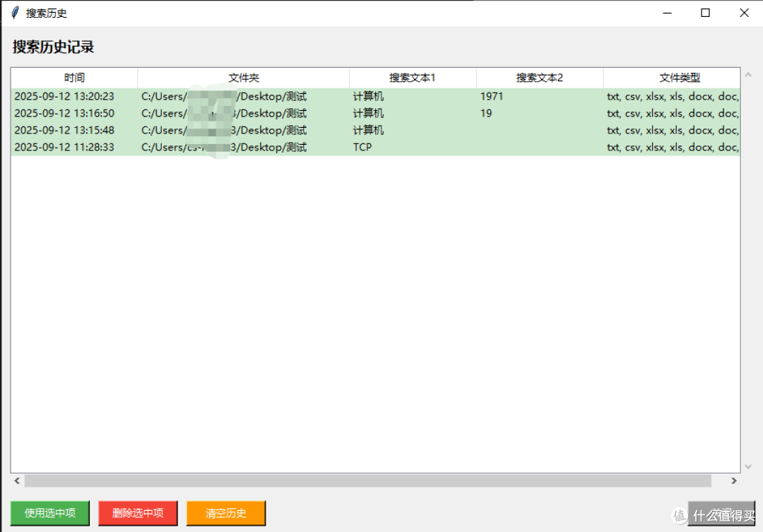
Task: Click the 清空历史 orange button
Action: click(x=226, y=513)
